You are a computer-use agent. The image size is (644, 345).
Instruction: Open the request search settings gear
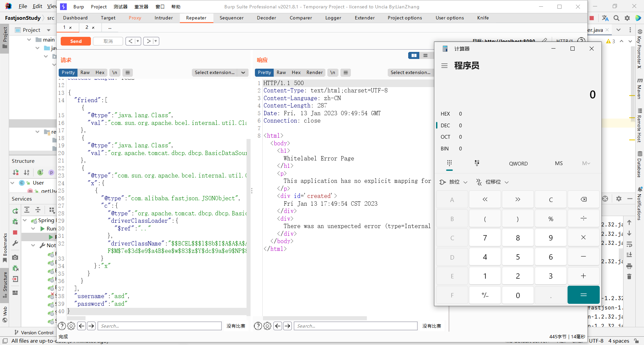(x=71, y=326)
